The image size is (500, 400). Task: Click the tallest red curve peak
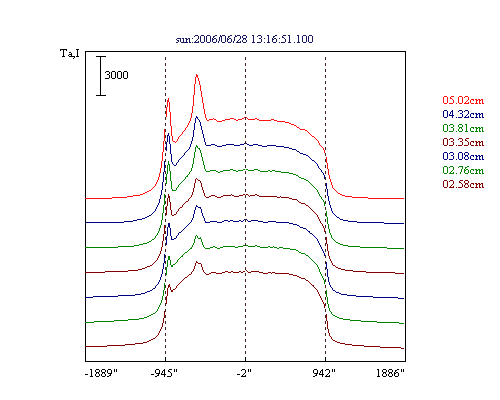click(x=197, y=75)
